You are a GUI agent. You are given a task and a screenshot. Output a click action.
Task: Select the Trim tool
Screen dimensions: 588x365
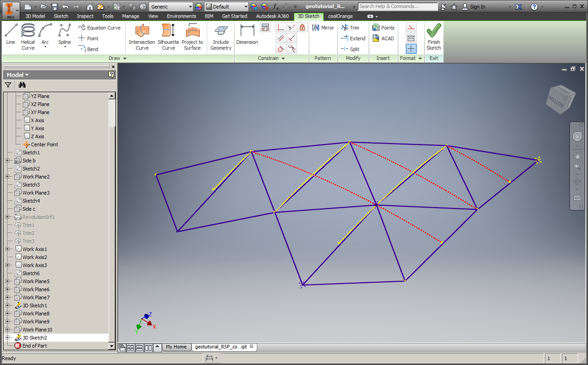click(x=350, y=28)
